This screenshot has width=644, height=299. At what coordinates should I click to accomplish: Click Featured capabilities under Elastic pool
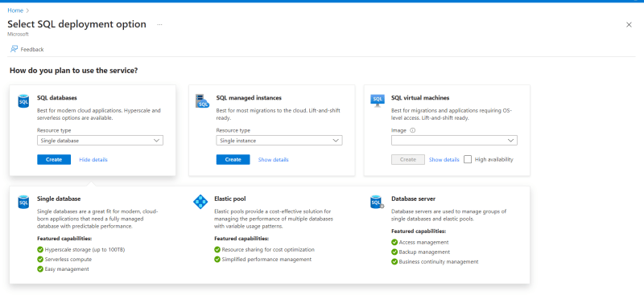(x=242, y=238)
